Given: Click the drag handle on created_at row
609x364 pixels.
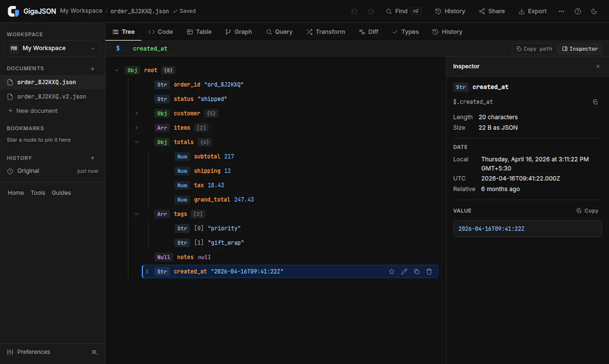Looking at the screenshot, I should [x=147, y=272].
